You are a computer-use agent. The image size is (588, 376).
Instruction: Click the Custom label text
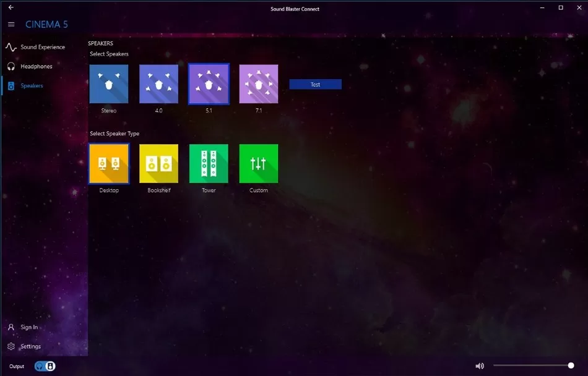tap(259, 190)
